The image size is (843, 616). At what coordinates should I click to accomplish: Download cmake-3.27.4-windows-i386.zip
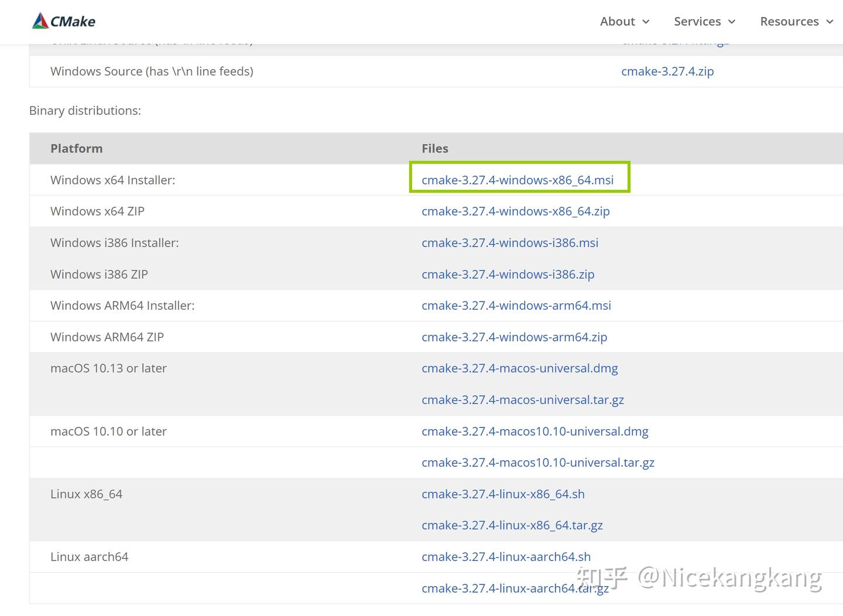coord(508,274)
